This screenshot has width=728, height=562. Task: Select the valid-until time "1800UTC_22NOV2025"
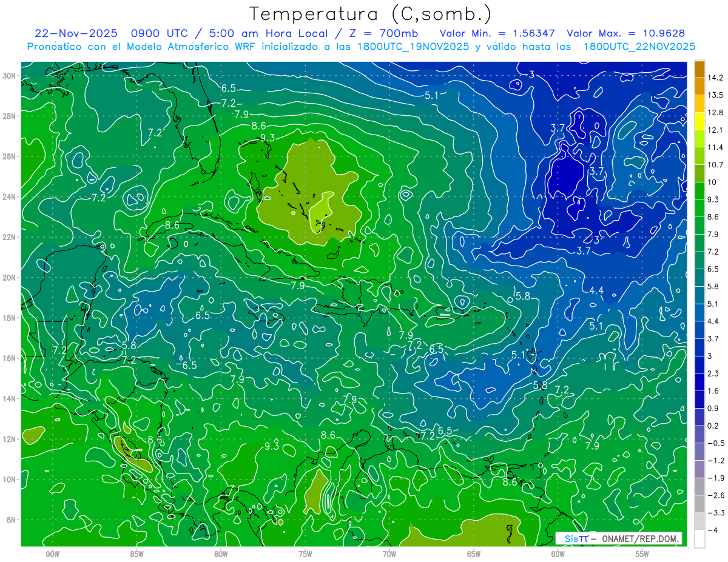(639, 47)
